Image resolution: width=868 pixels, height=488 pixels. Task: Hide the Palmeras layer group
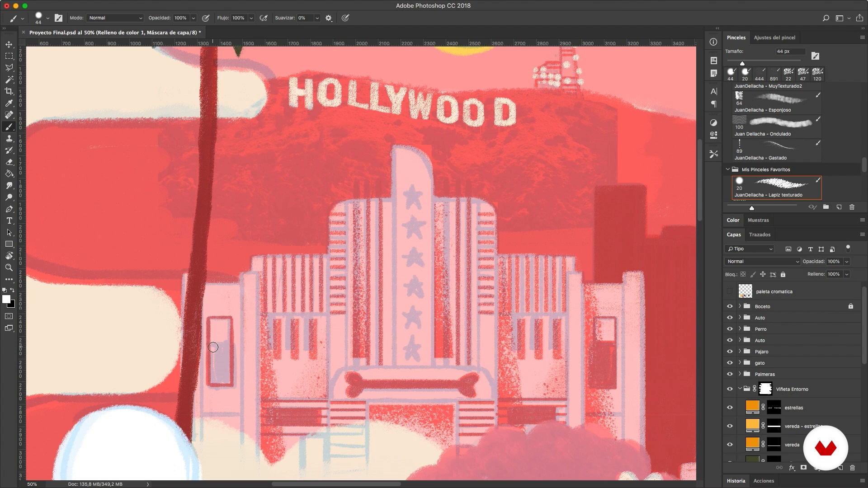pos(730,374)
